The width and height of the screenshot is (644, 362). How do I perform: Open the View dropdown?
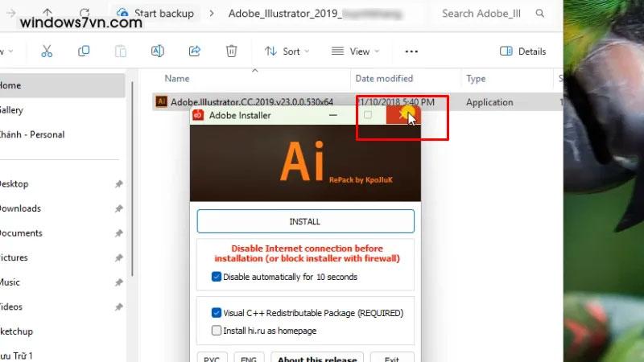[x=351, y=51]
